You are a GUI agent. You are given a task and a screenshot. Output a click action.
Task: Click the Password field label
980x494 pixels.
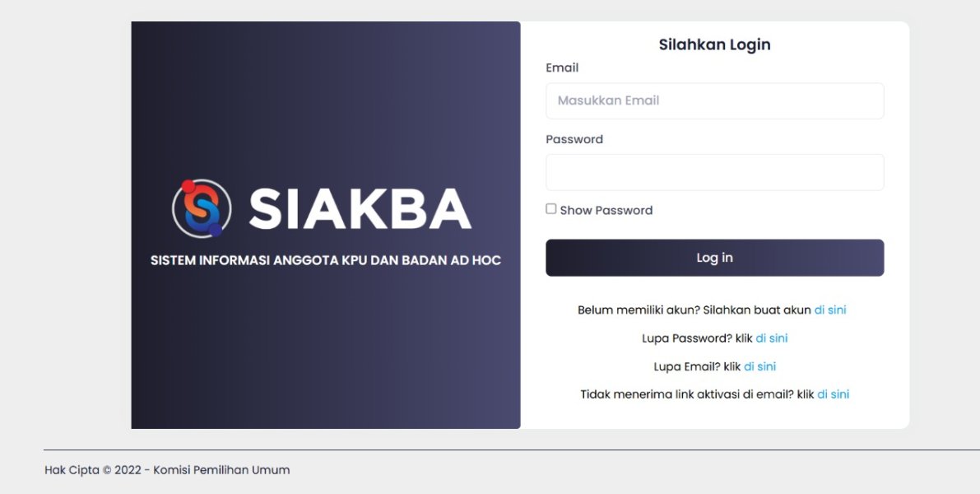(574, 139)
